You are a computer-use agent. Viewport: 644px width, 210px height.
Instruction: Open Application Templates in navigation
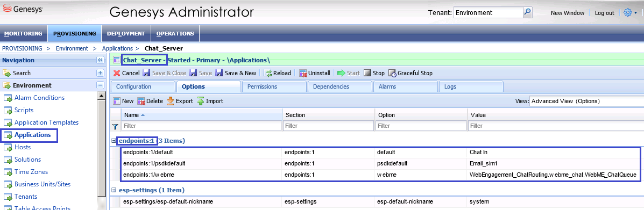(x=46, y=122)
